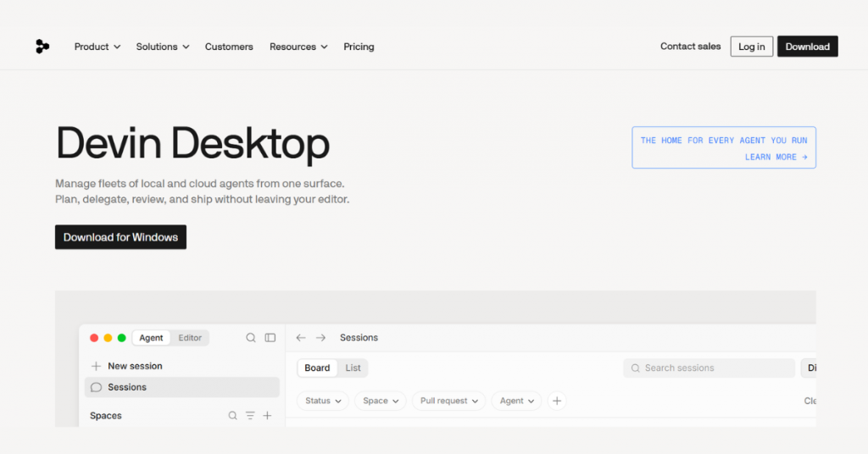Expand the Solutions menu

(x=163, y=47)
